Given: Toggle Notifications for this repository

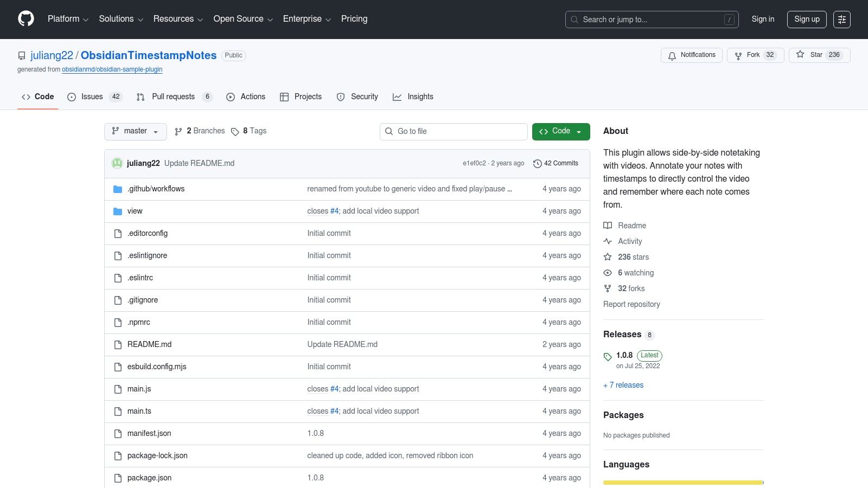Looking at the screenshot, I should pos(692,55).
